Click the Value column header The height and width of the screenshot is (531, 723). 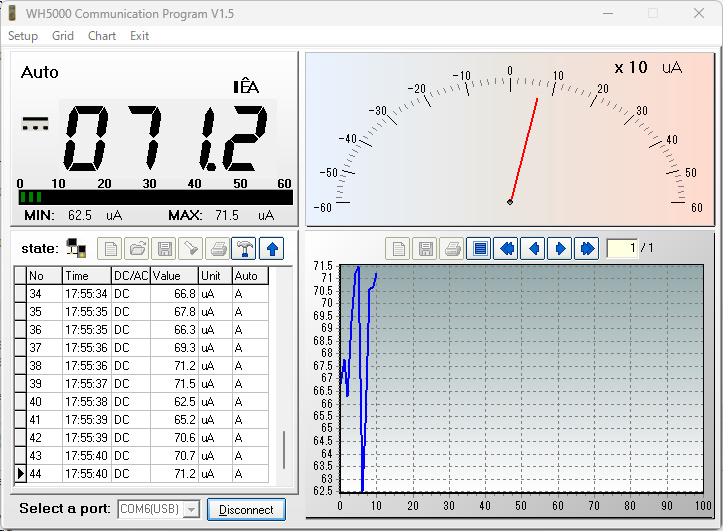[x=174, y=276]
